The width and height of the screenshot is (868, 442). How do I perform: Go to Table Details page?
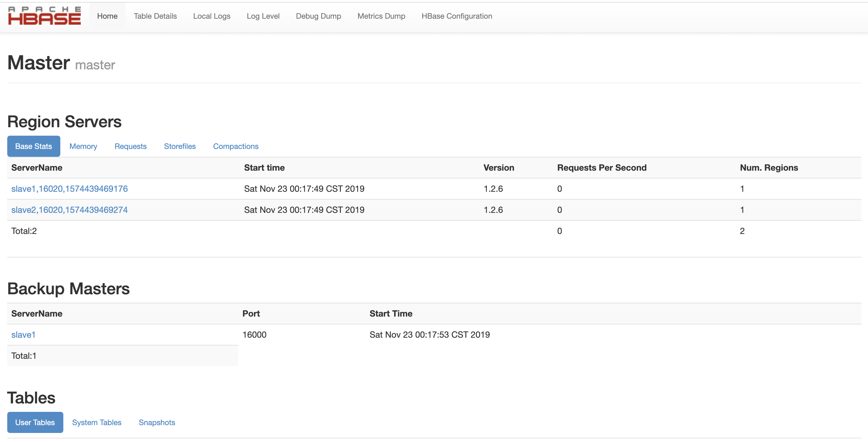point(155,16)
